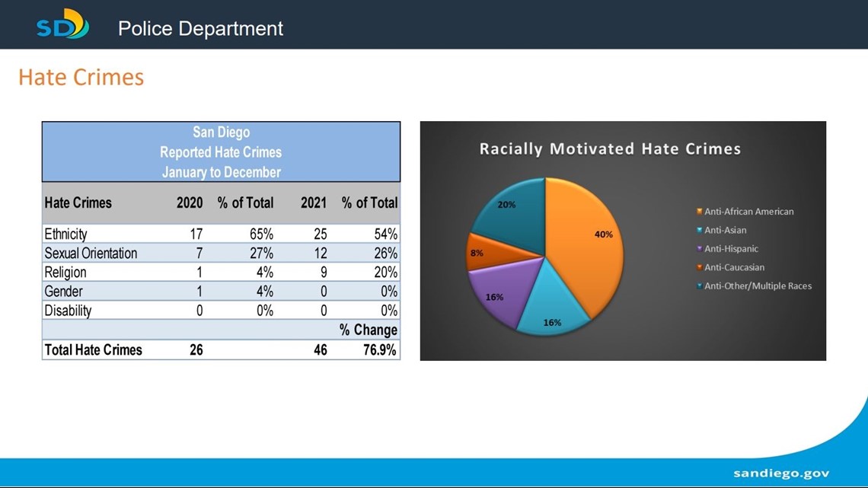Image resolution: width=868 pixels, height=488 pixels.
Task: Click the sandiego.gov footer link
Action: [781, 473]
